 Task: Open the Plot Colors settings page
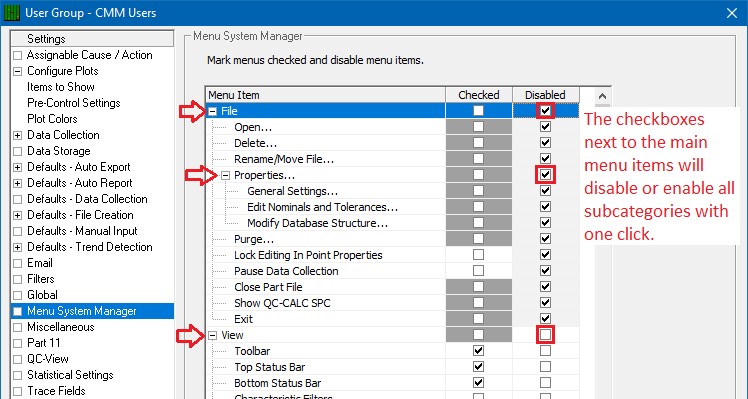[52, 119]
